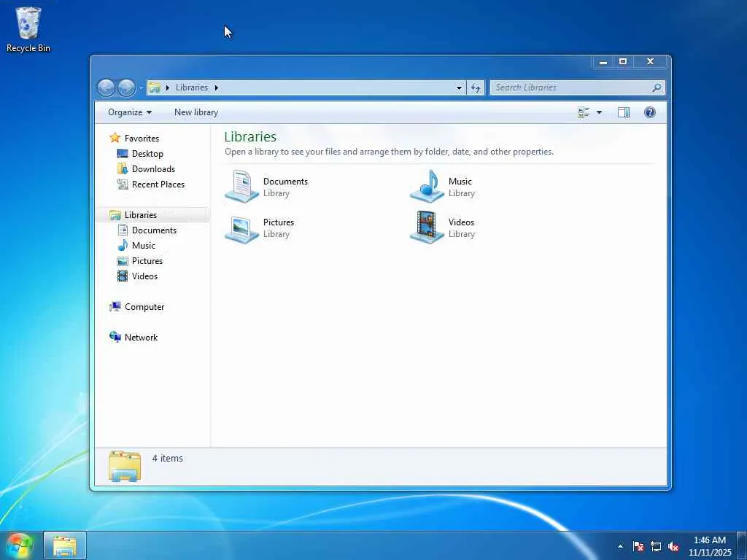Screen dimensions: 747x560
Task: Click the Change your view icon
Action: tap(584, 112)
